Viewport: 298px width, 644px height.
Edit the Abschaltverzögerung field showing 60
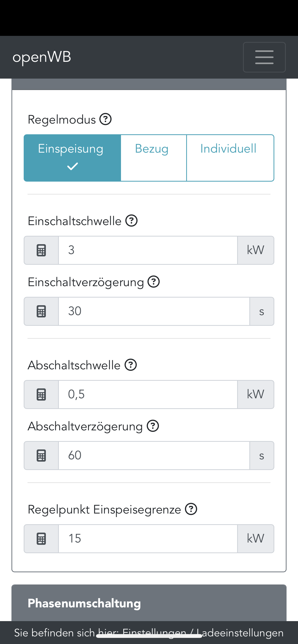point(154,456)
